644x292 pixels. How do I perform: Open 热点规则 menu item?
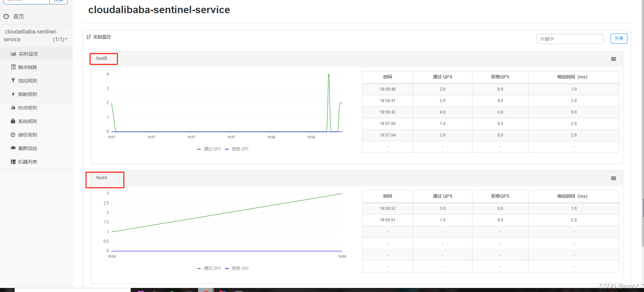[x=27, y=108]
